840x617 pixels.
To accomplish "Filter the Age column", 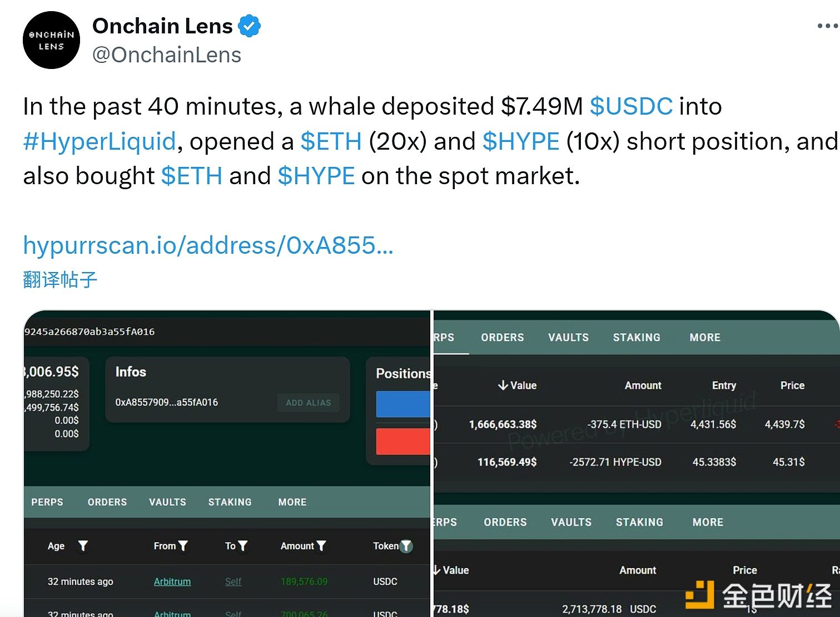I will 83,546.
